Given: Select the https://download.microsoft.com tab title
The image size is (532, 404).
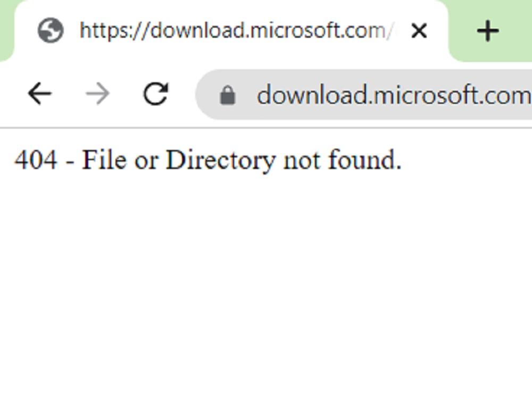Looking at the screenshot, I should tap(236, 30).
